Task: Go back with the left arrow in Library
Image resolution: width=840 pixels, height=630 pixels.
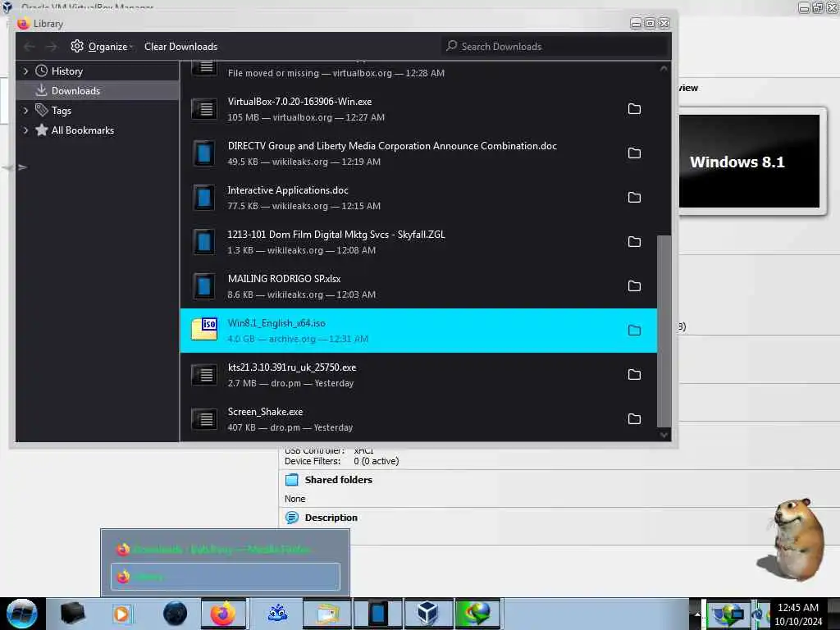Action: point(30,47)
